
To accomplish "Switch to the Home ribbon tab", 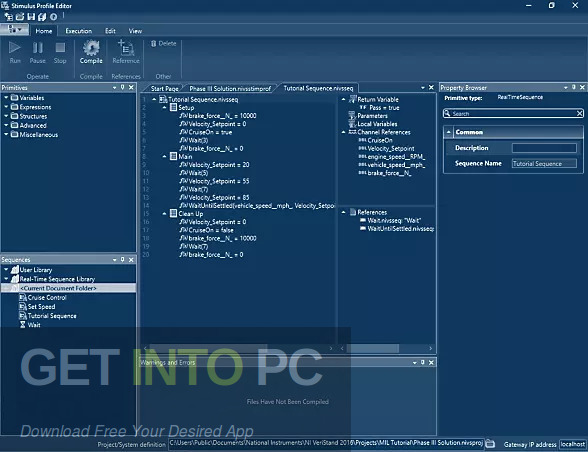I will click(44, 31).
